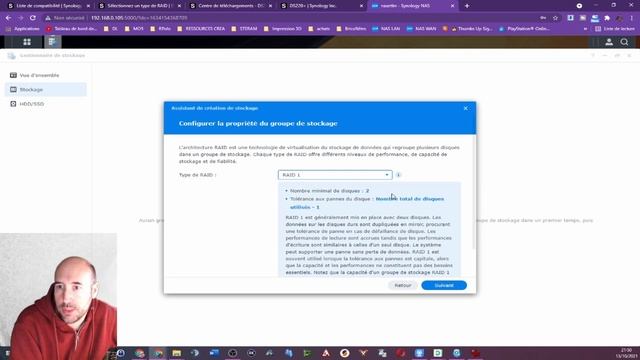Open File Explorer from the taskbar
Screen dimensions: 640x360
click(x=177, y=353)
